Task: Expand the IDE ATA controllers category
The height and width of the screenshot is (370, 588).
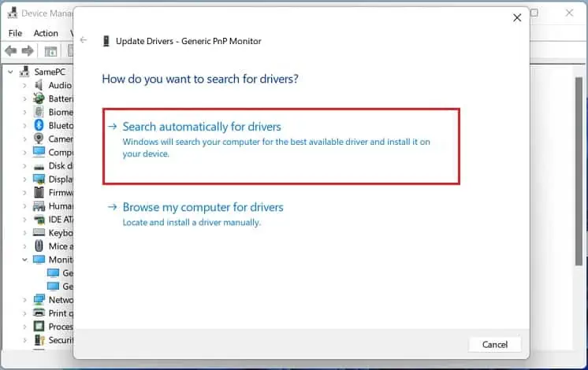Action: coord(24,220)
